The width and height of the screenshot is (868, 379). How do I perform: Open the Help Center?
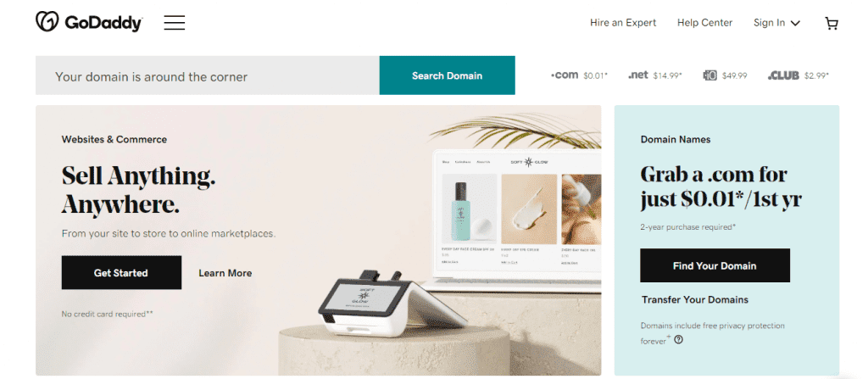(x=704, y=23)
